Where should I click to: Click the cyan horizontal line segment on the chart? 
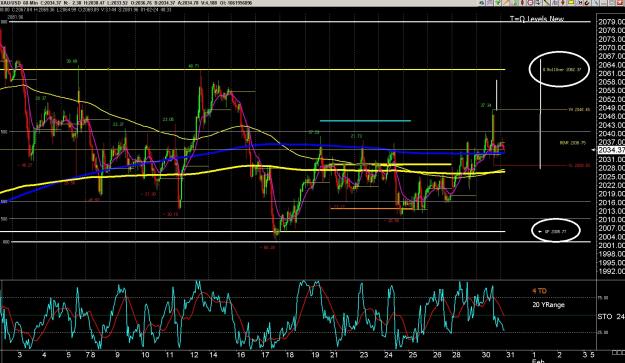365,120
